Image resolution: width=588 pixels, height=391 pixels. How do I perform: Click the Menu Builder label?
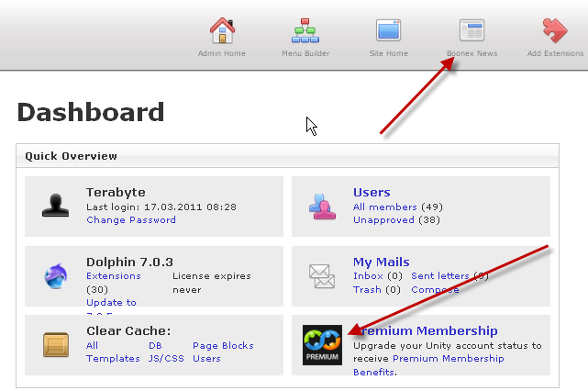(305, 53)
